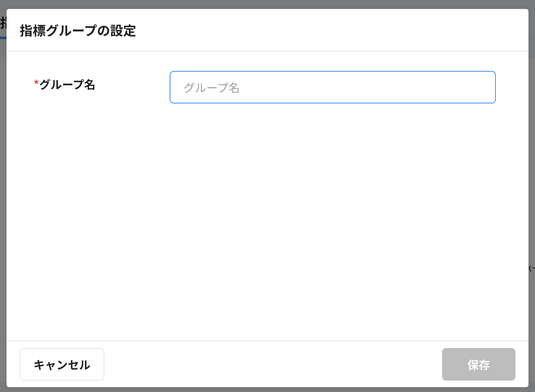Focus the group name entry field
The image size is (535, 392).
point(333,87)
